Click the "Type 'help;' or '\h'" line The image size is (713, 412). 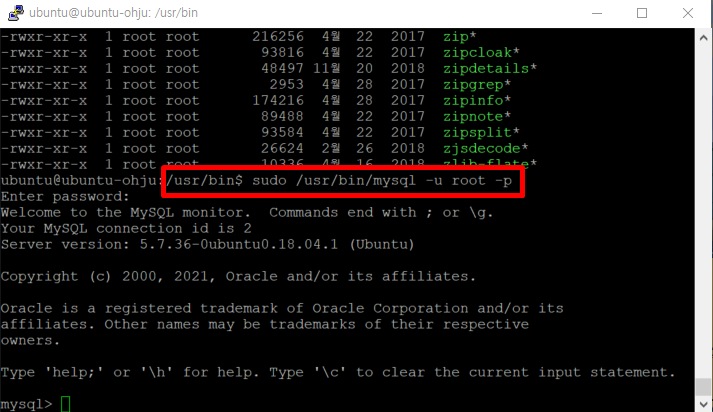point(338,372)
